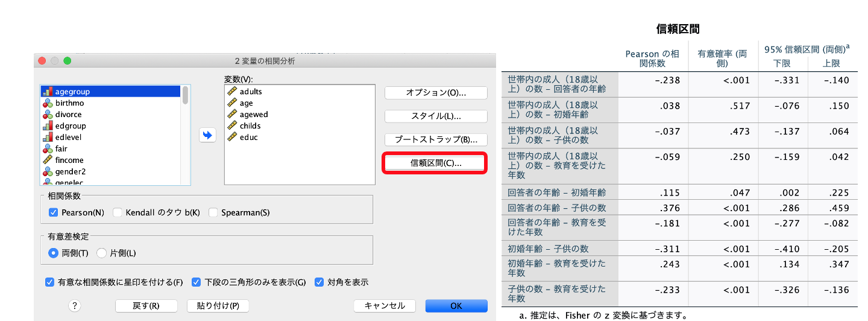Viewport: 868px width, 321px height.
Task: Click the significance value .517
Action: (x=740, y=106)
